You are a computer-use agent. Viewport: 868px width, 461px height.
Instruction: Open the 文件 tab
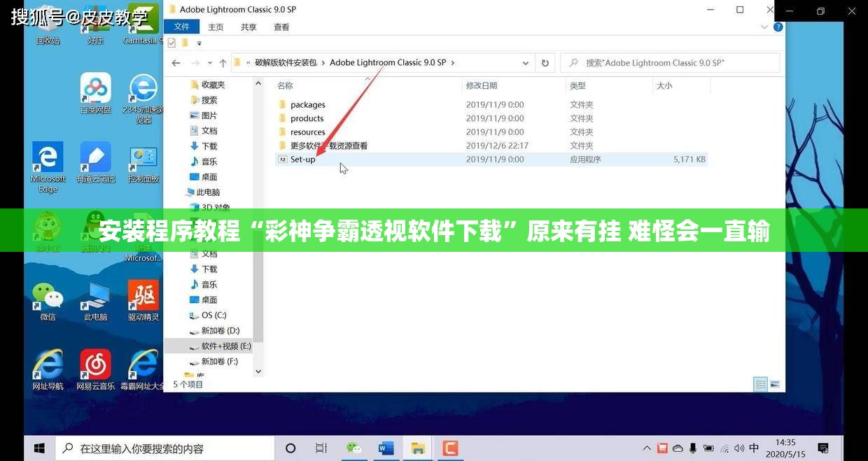pyautogui.click(x=182, y=27)
